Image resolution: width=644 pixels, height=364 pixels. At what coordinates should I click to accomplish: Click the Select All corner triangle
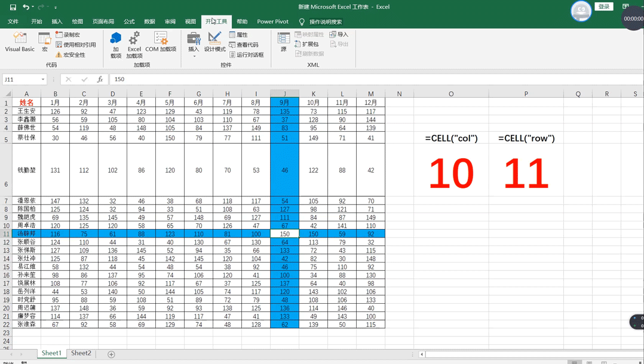pos(7,94)
